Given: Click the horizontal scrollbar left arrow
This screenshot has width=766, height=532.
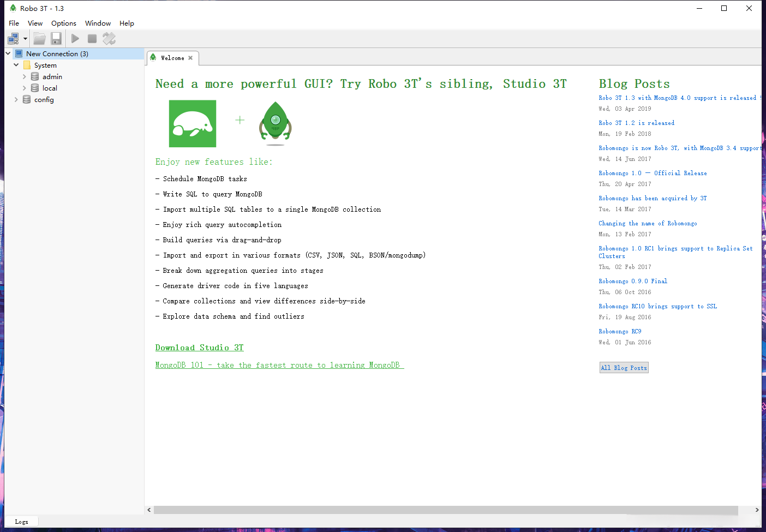Looking at the screenshot, I should click(x=149, y=510).
